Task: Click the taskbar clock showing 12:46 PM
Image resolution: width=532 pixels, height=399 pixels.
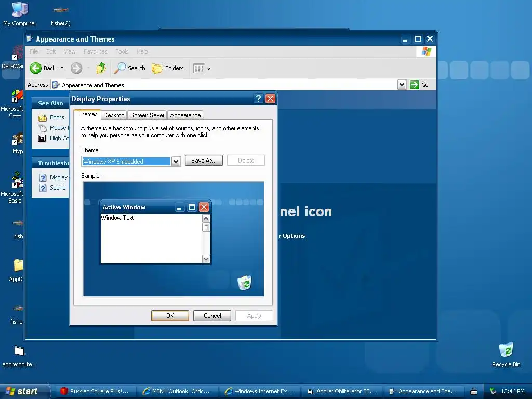Action: point(513,391)
